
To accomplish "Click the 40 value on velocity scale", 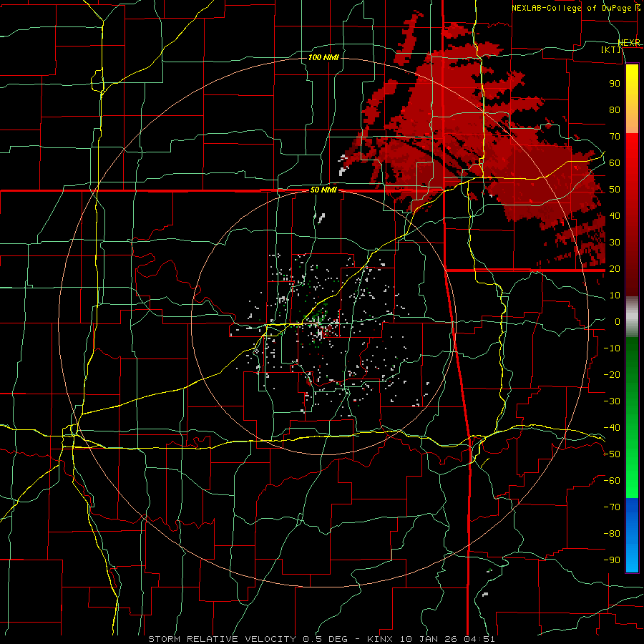I will 615,215.
